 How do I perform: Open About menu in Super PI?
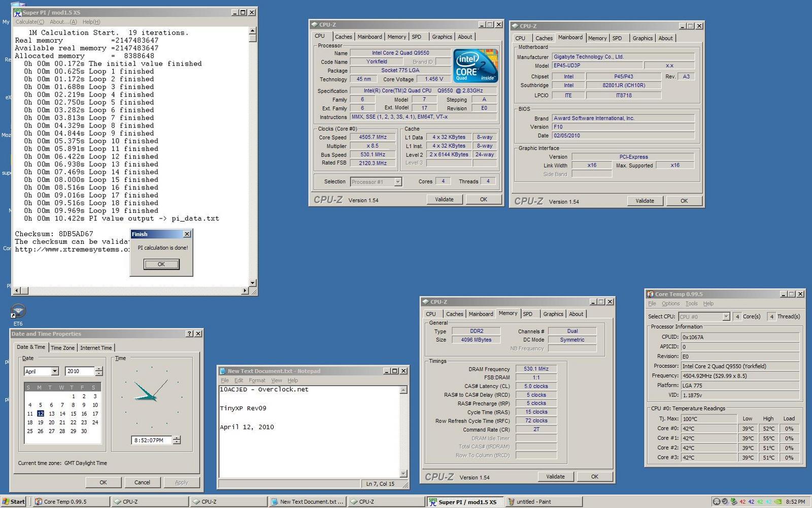coord(63,22)
